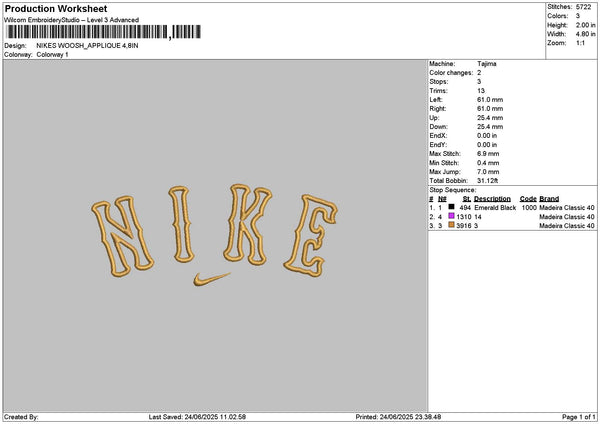
Task: Click the 'Stop Sequence:' heading
Action: [x=453, y=190]
